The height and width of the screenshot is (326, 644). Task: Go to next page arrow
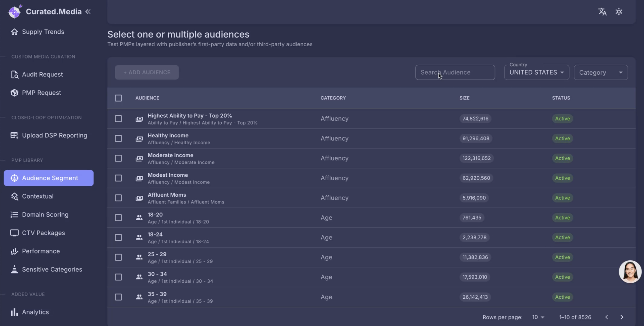coord(622,317)
